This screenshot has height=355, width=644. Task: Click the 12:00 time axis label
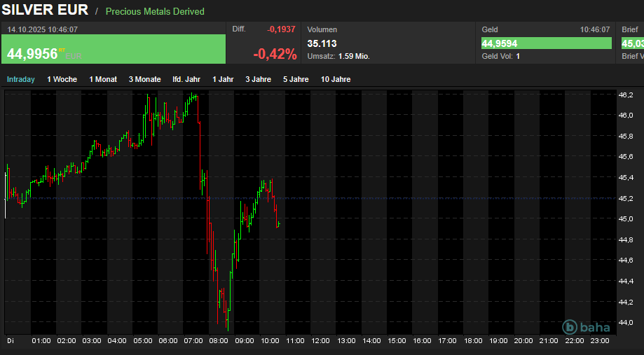320,340
